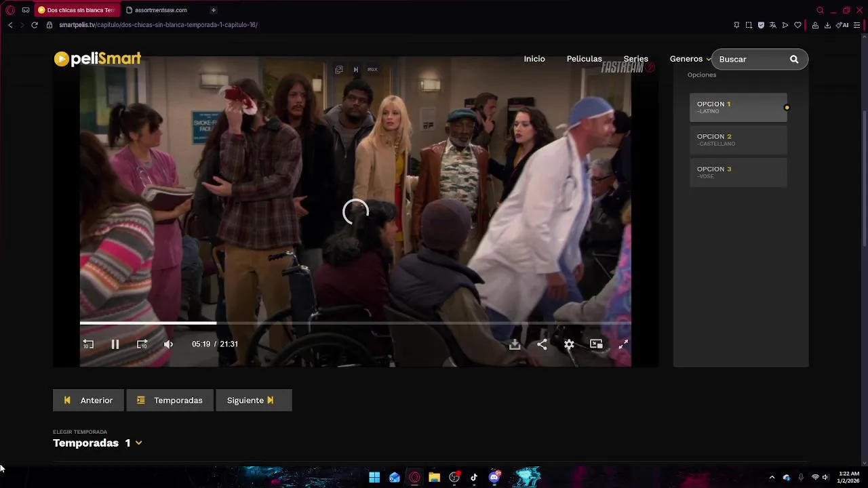The height and width of the screenshot is (488, 868).
Task: Expand the Generos menu
Action: tap(690, 59)
